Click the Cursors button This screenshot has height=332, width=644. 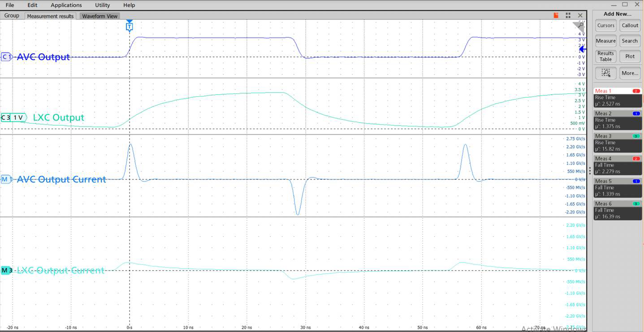coord(605,25)
